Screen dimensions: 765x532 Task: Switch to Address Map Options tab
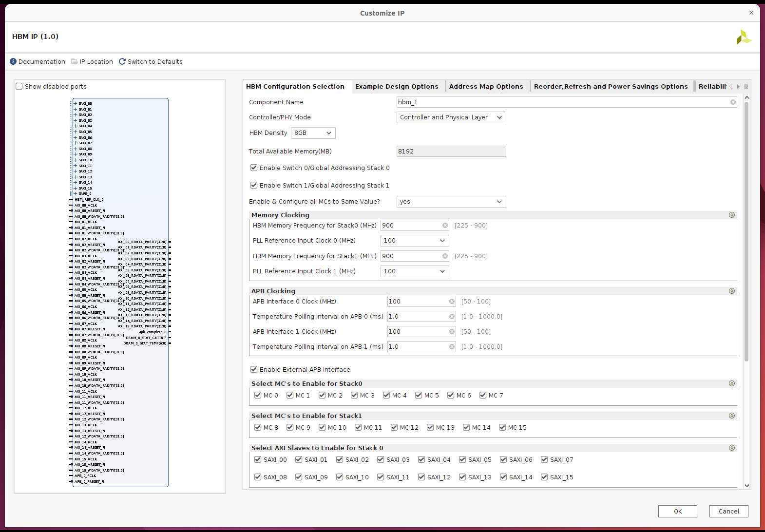(x=486, y=87)
